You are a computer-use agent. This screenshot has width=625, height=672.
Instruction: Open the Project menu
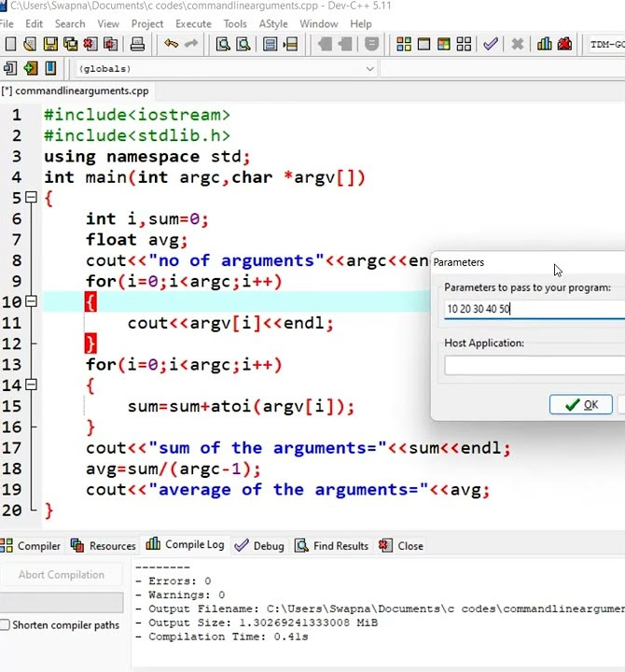(x=147, y=23)
